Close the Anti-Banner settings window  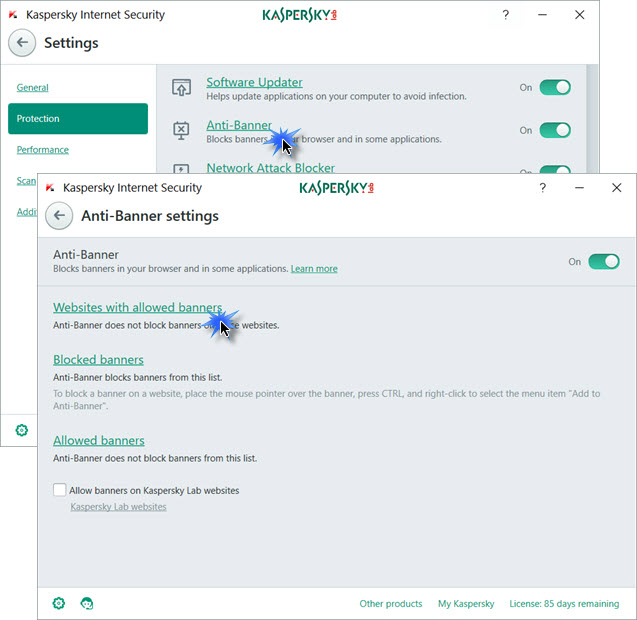point(616,188)
